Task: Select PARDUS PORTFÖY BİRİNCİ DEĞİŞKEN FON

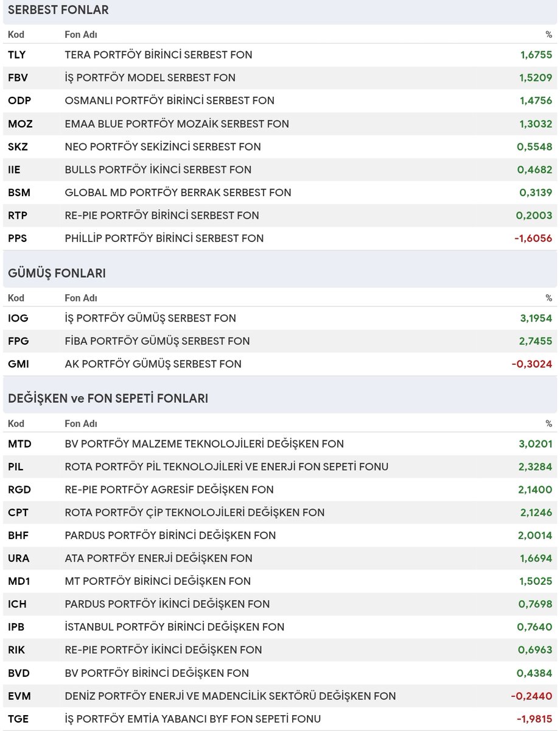Action: (x=170, y=536)
